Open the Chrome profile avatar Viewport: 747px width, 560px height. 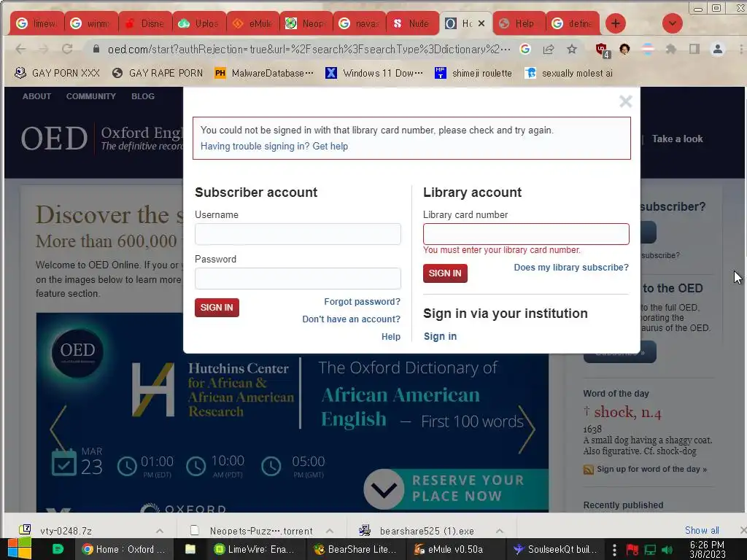point(718,49)
